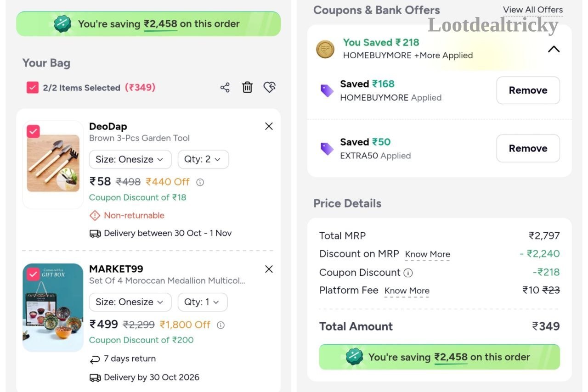Click the trash delete icon

(247, 87)
